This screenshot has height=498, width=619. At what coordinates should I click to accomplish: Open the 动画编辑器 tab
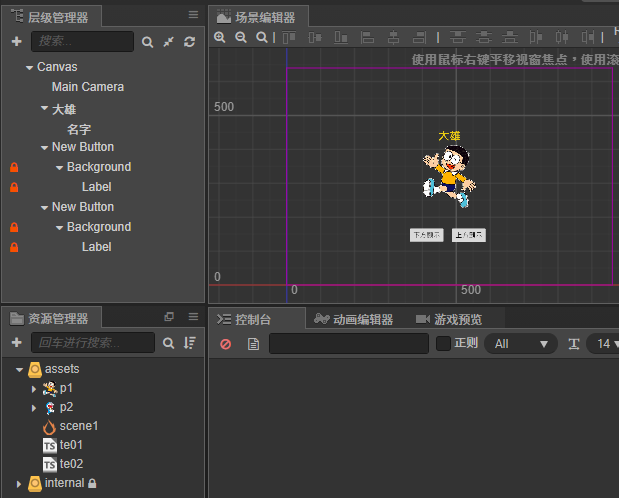(x=353, y=319)
